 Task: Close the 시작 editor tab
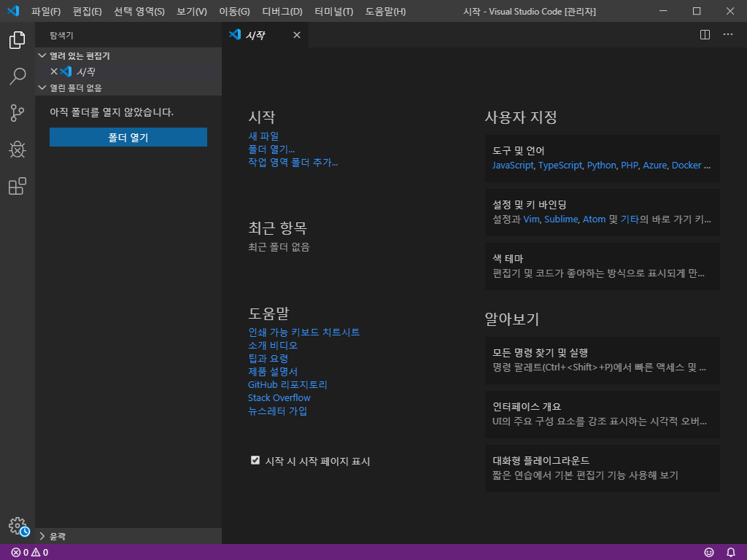pos(297,35)
